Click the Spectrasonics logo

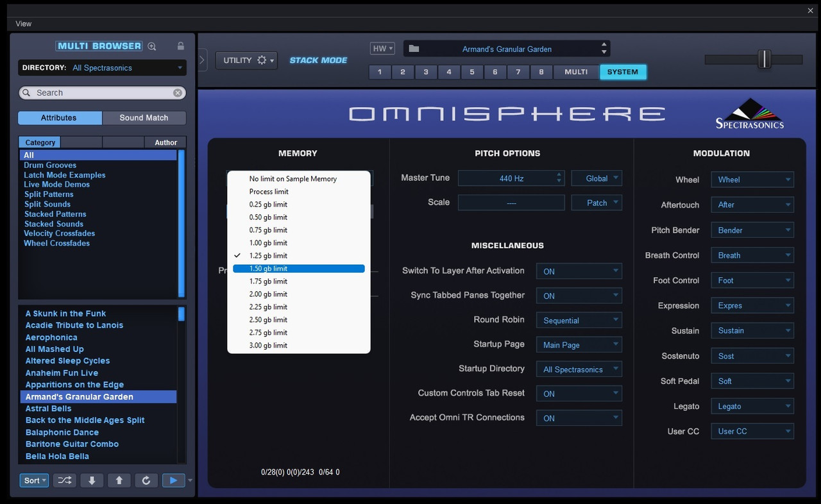pos(750,113)
